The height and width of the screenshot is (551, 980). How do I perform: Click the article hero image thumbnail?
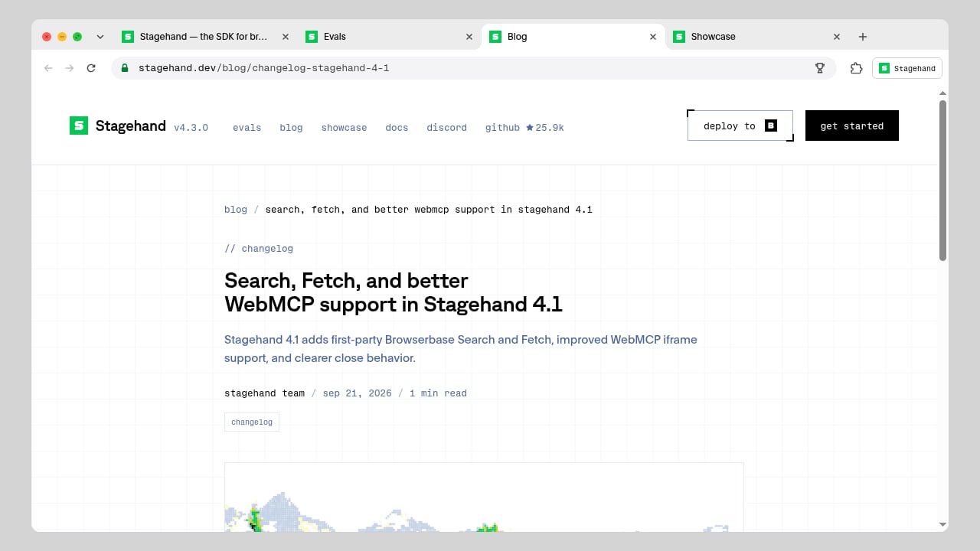pos(484,497)
